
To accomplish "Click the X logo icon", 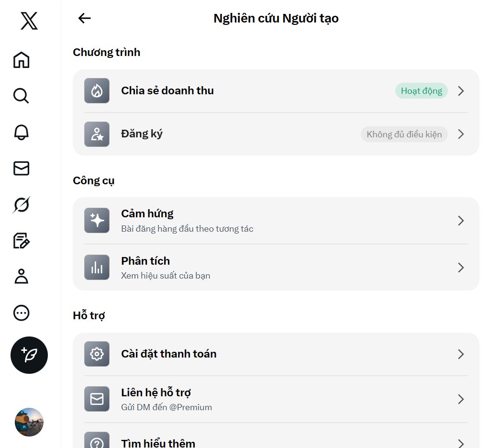I will click(x=29, y=21).
